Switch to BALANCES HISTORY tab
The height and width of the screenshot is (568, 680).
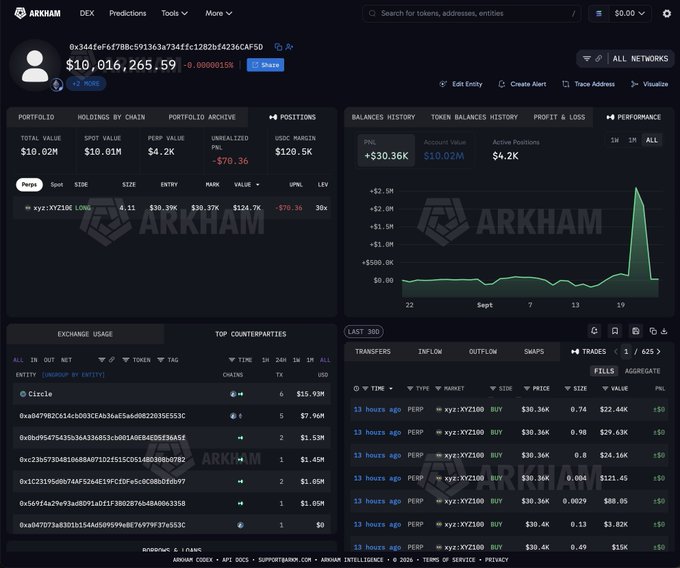click(383, 117)
